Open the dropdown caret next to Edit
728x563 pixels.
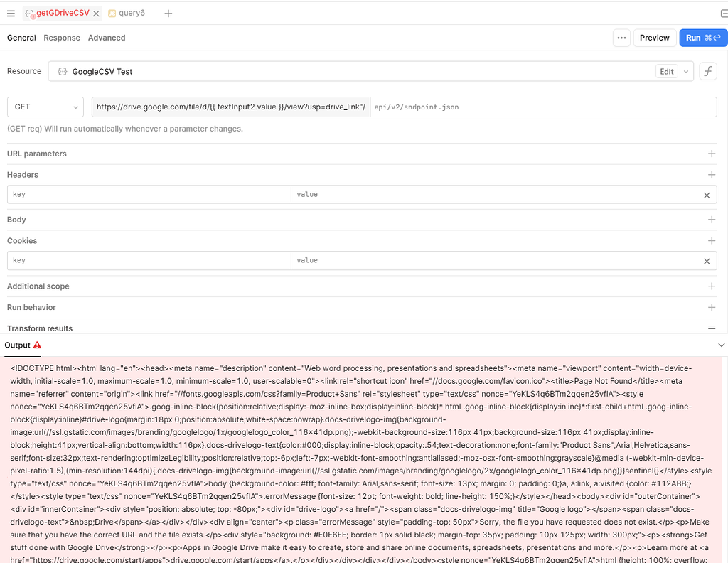684,71
